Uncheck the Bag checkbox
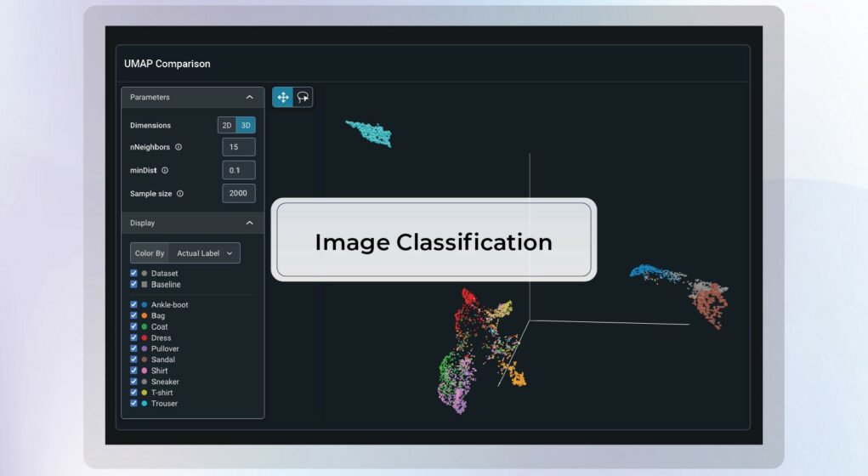 tap(133, 315)
